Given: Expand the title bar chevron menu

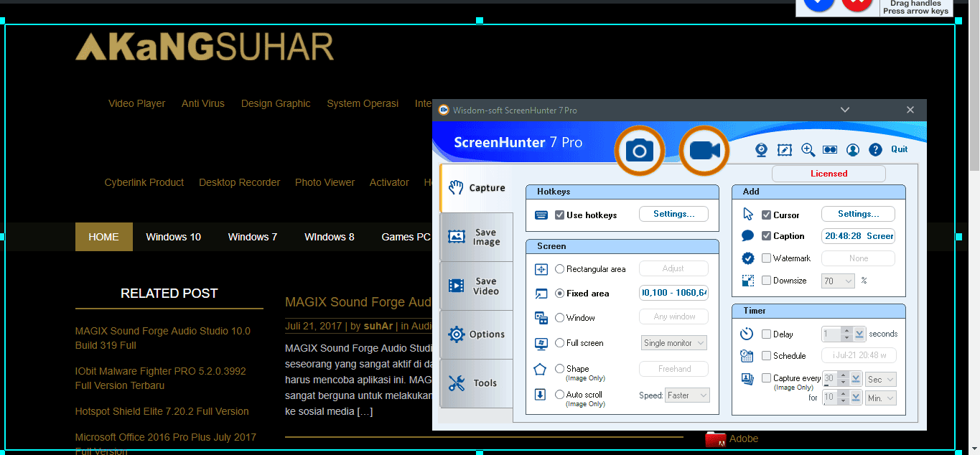Looking at the screenshot, I should click(845, 110).
